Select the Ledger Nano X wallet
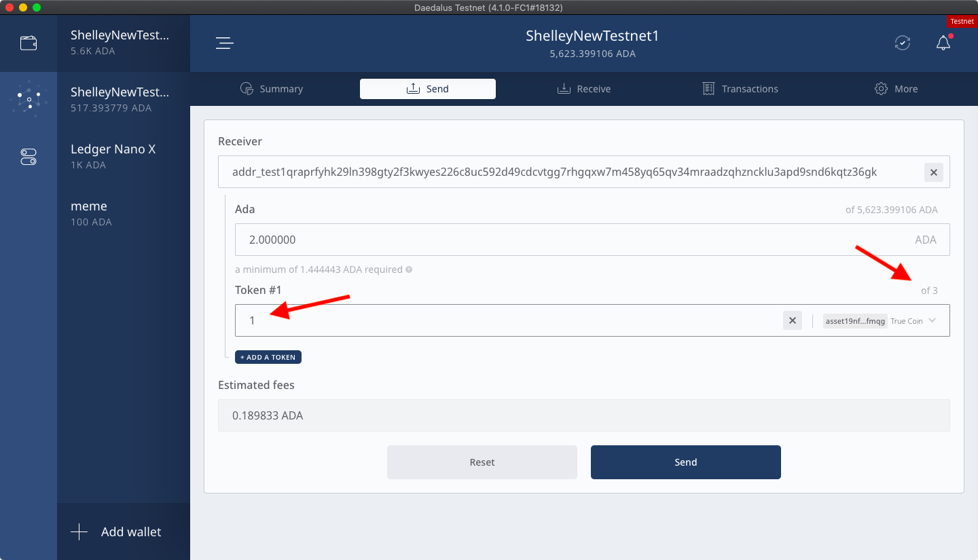Viewport: 978px width, 560px height. (113, 155)
